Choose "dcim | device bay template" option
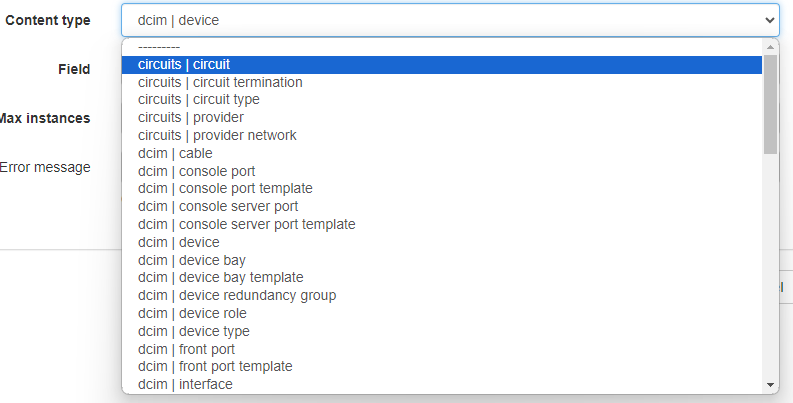The width and height of the screenshot is (793, 403). (x=220, y=277)
